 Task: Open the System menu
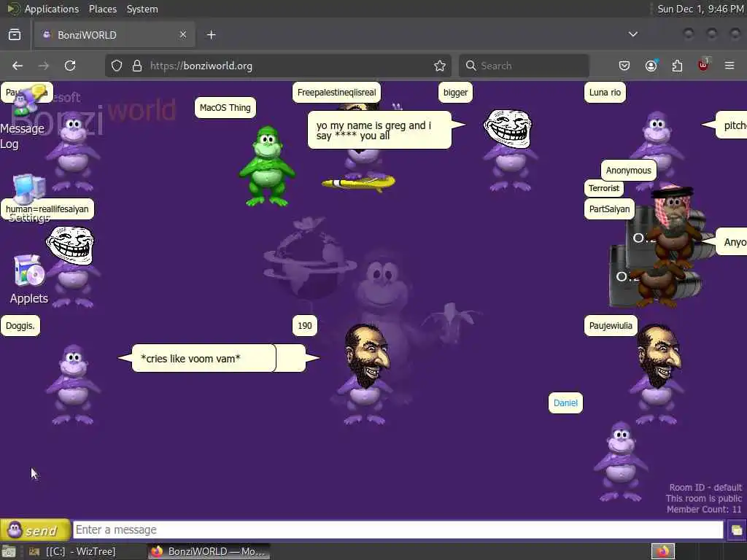[142, 9]
